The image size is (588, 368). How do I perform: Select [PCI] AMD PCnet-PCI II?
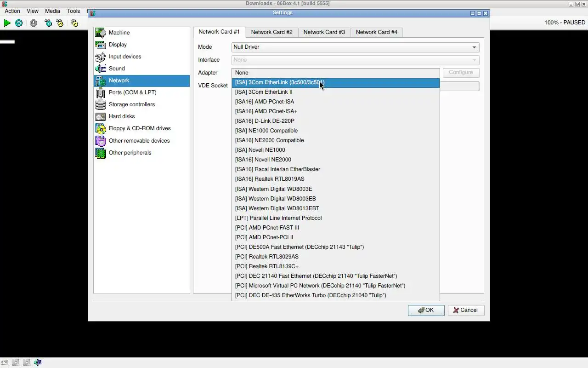pos(336,237)
